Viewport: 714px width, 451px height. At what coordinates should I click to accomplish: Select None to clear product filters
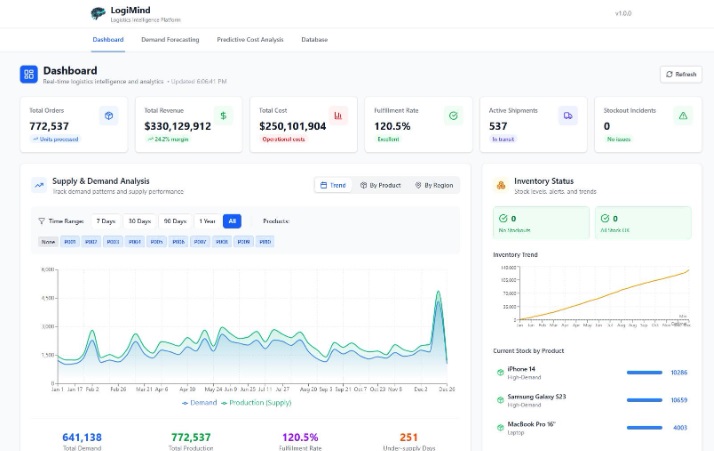click(x=48, y=242)
